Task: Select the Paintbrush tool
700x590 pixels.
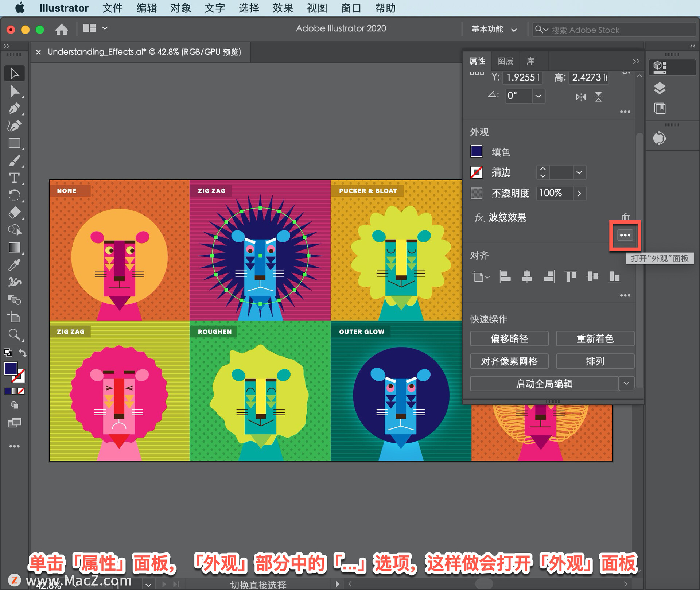Action: click(x=15, y=161)
